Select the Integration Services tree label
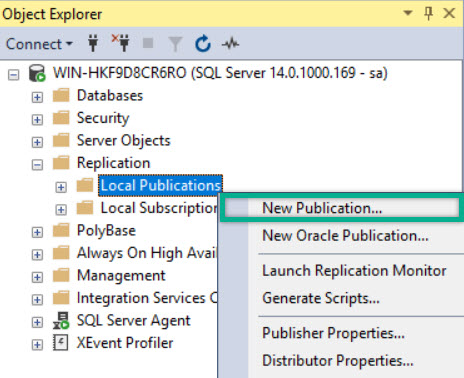Screen dimensions: 464x378 147,298
